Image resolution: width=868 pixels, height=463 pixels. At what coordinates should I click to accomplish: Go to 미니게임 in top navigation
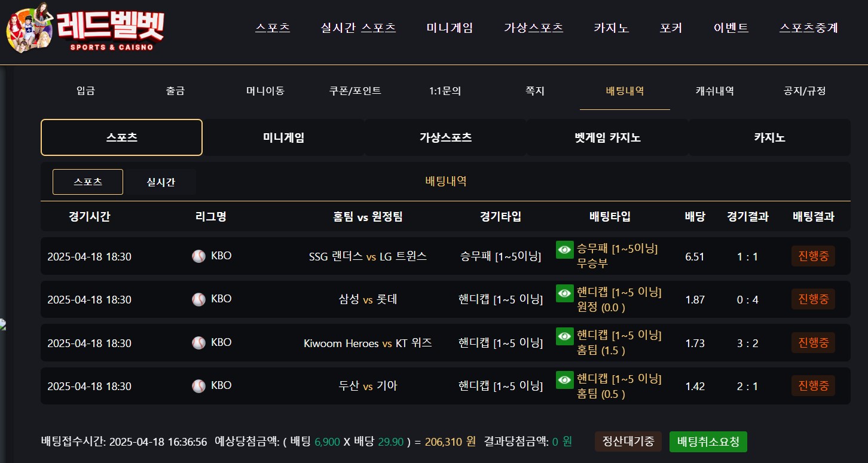coord(450,27)
